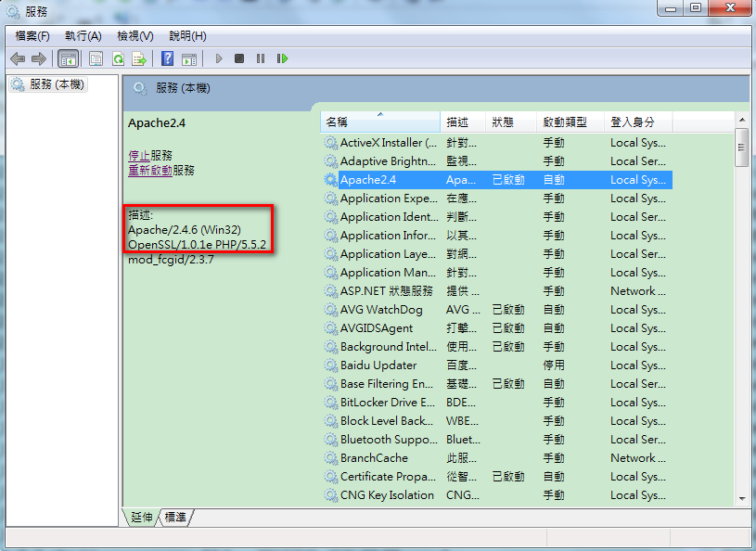This screenshot has height=551, width=756.
Task: Select the Bluetooth Support service row
Action: 387,440
